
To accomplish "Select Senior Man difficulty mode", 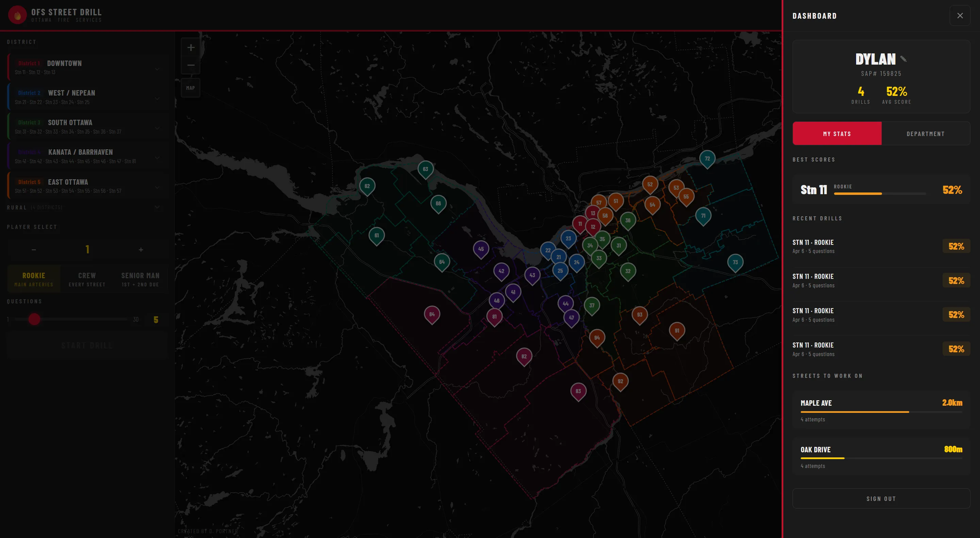I will 141,279.
